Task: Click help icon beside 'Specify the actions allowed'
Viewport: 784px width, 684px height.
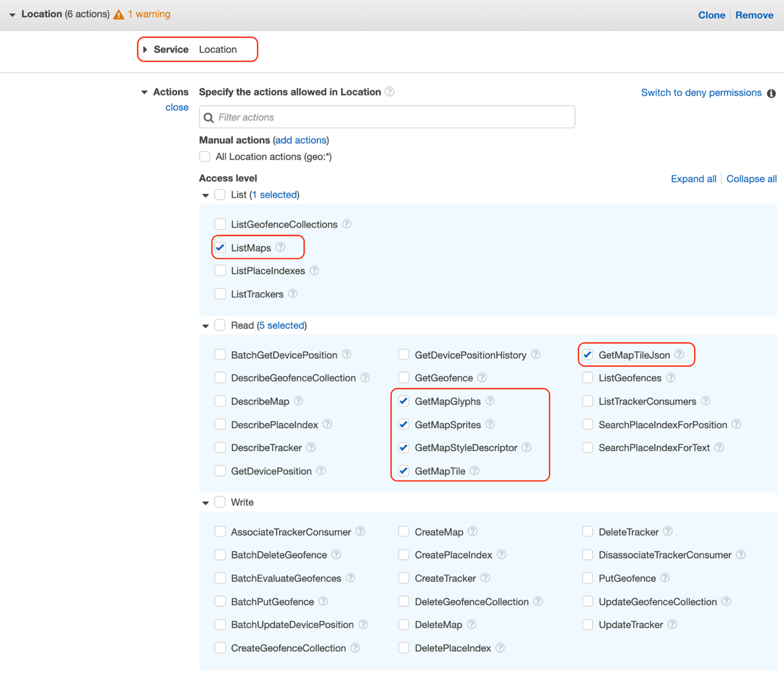Action: 390,92
